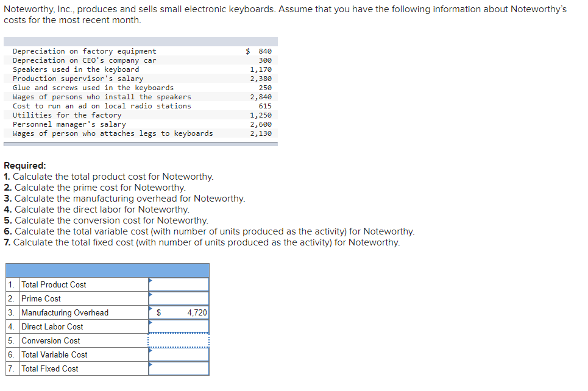Click 'Depreciation on factory equipment' line
Screen dimensions: 588x391
click(x=84, y=51)
